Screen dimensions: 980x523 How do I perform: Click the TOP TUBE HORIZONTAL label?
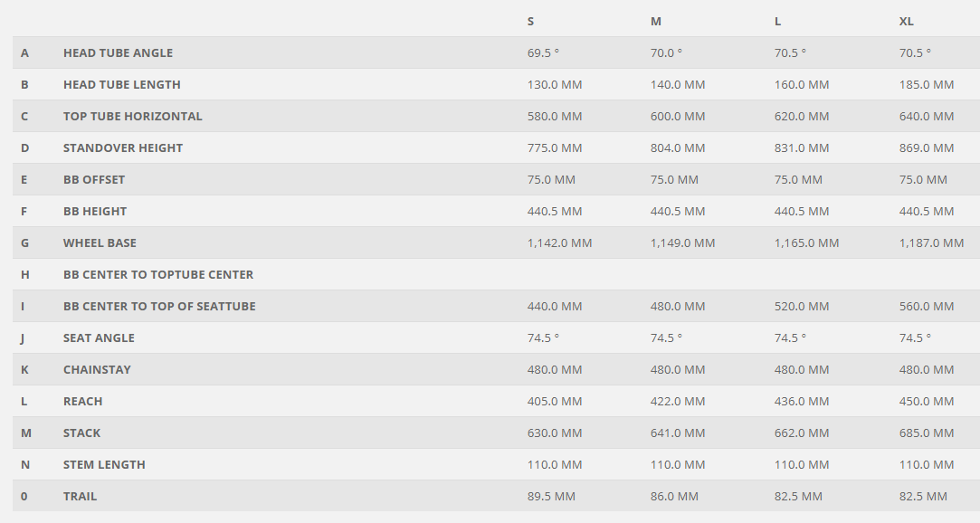[133, 116]
